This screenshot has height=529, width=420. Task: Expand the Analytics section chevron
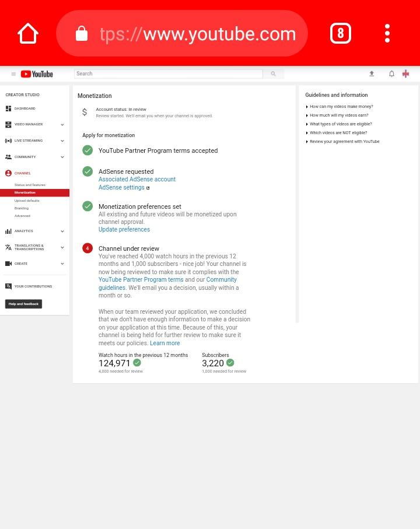click(x=62, y=231)
